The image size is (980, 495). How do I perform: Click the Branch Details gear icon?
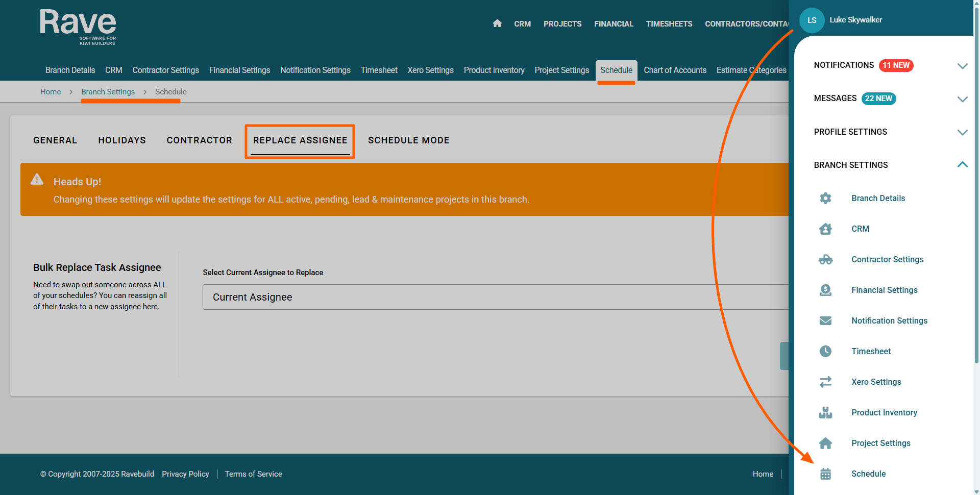click(825, 198)
